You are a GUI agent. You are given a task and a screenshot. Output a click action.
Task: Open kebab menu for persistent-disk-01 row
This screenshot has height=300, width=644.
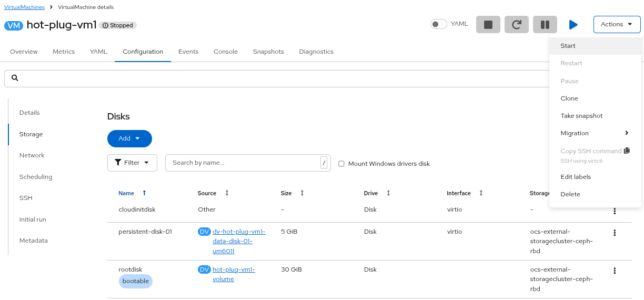[614, 233]
